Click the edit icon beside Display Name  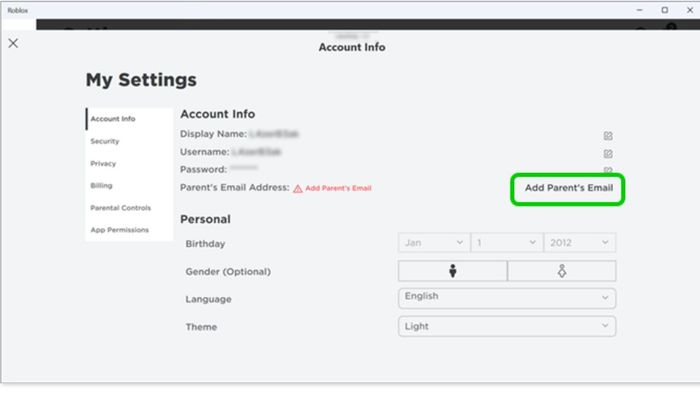(608, 136)
